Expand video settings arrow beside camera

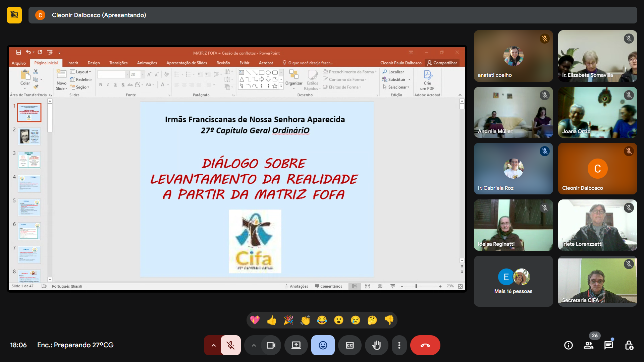(x=254, y=345)
